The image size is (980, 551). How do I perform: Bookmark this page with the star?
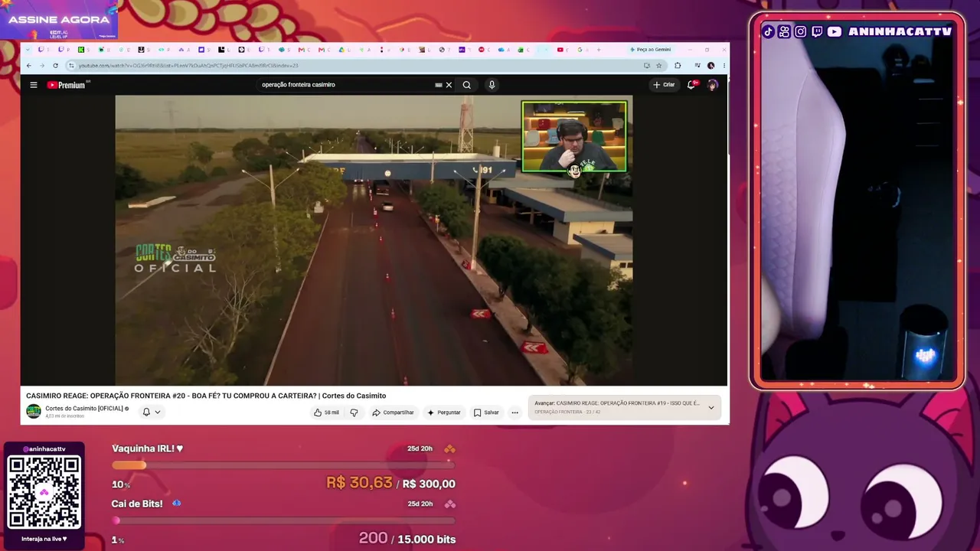click(x=658, y=66)
